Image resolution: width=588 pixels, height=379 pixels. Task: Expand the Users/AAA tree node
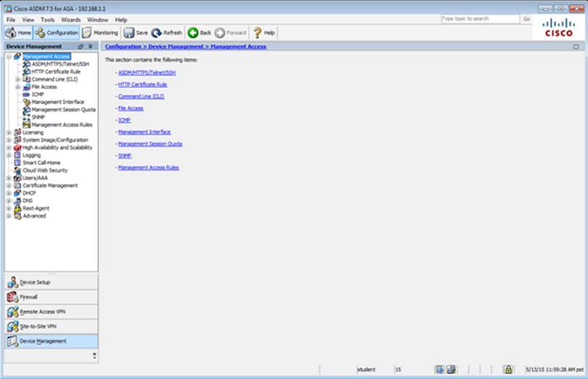pos(9,178)
